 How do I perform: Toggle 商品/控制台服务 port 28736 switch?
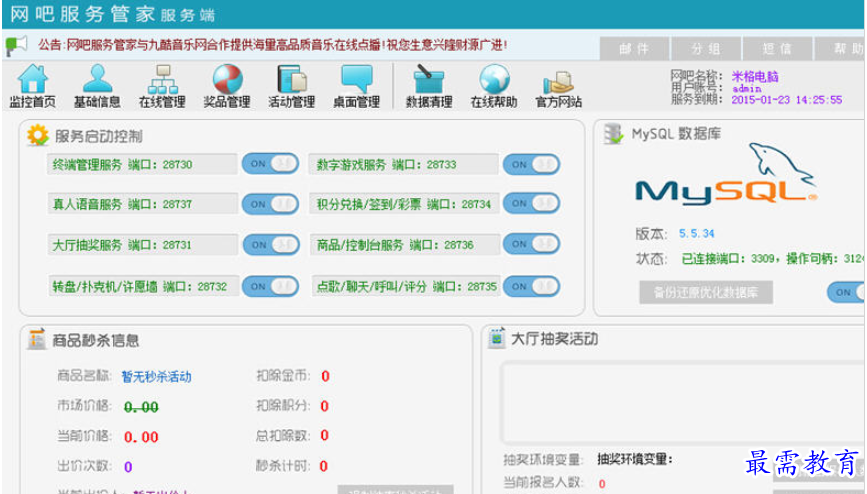531,244
